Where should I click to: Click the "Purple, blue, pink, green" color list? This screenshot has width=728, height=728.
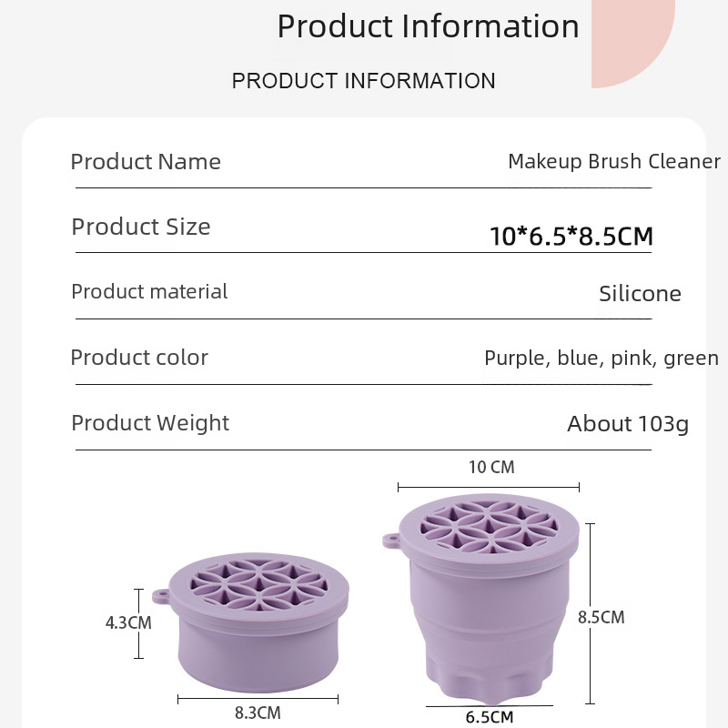pos(601,359)
